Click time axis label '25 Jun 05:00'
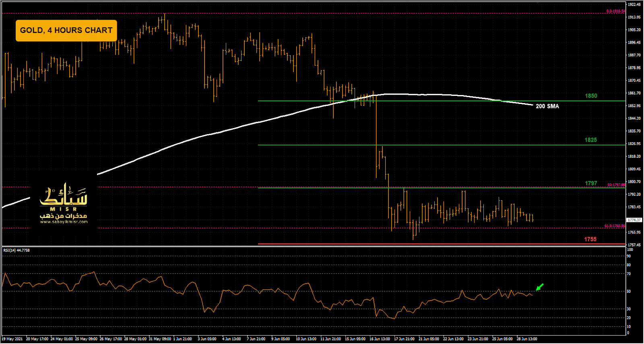Image resolution: width=644 pixels, height=344 pixels. 503,339
